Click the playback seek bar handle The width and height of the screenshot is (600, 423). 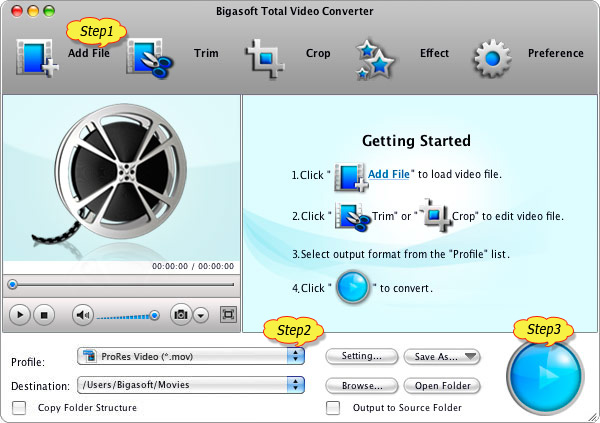(13, 284)
